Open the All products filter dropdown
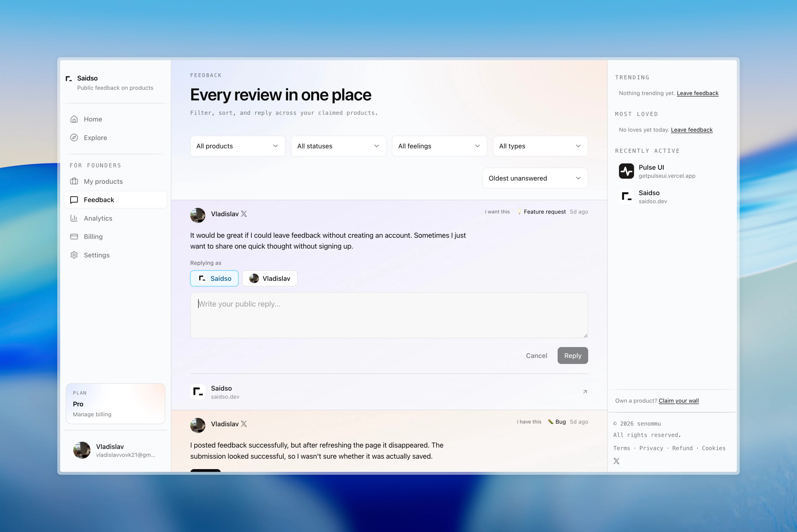Viewport: 797px width, 532px height. coord(238,146)
